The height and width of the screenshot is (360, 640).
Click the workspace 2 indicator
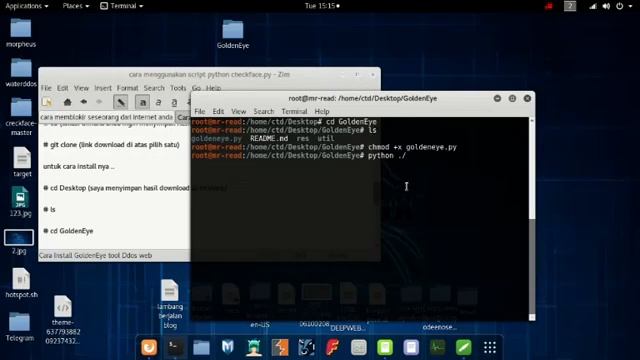(570, 6)
